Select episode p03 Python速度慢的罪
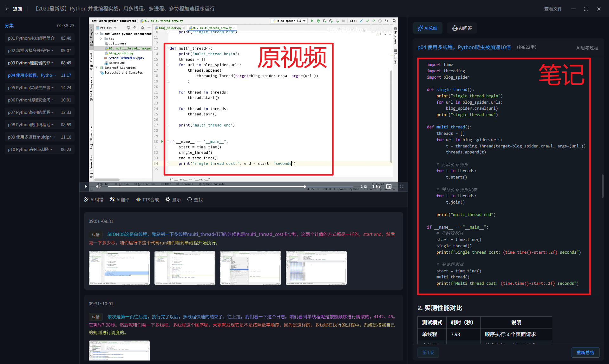 click(x=40, y=63)
